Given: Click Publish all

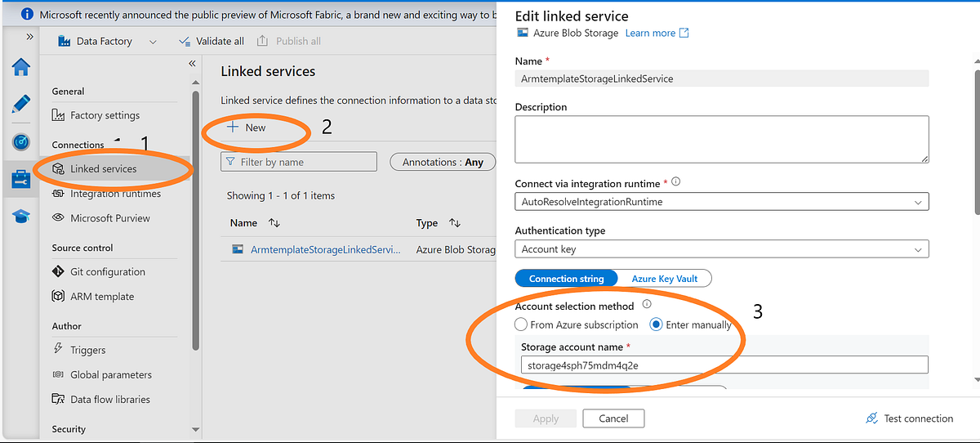Looking at the screenshot, I should coord(288,41).
